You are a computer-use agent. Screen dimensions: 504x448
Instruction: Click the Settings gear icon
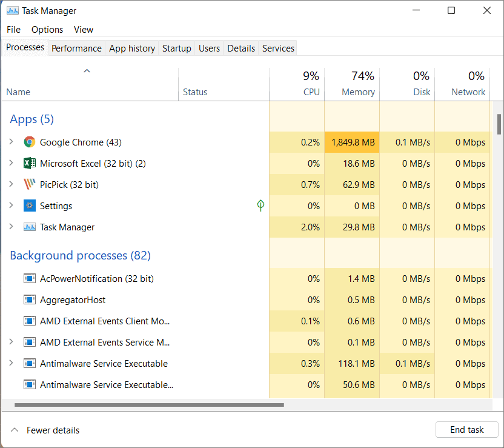[29, 206]
